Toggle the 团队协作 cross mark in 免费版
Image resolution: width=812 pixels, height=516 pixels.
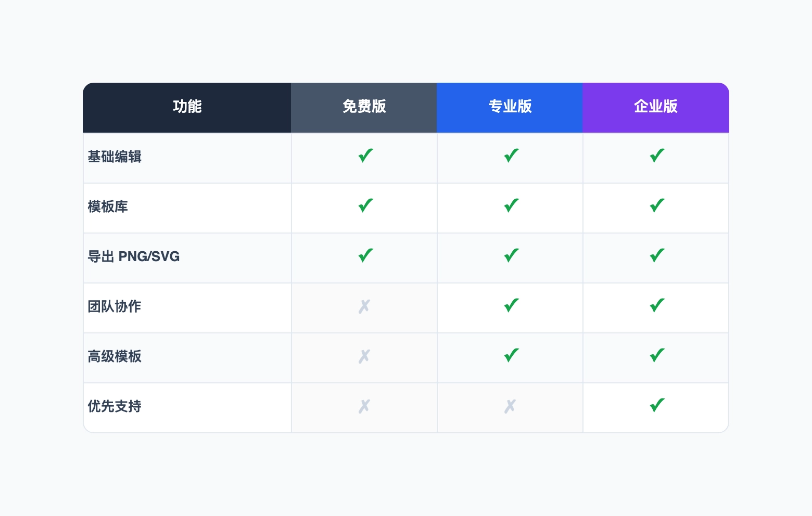(x=364, y=306)
